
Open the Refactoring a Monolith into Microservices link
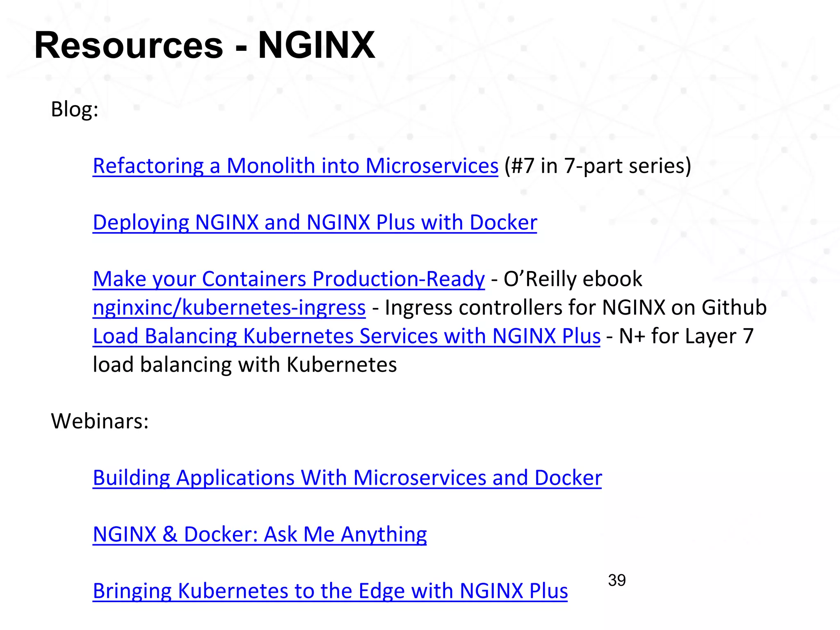295,166
